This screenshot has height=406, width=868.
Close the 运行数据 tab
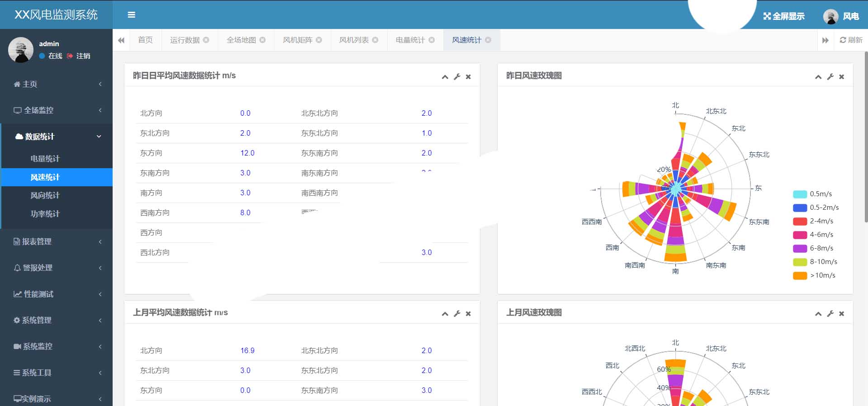[206, 40]
